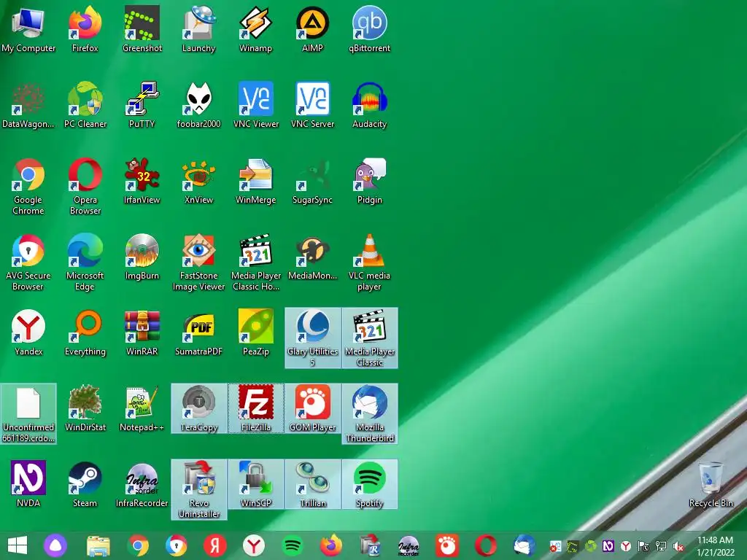Select the FileZilla desktop icon
Viewport: 747px width, 560px height.
(256, 408)
